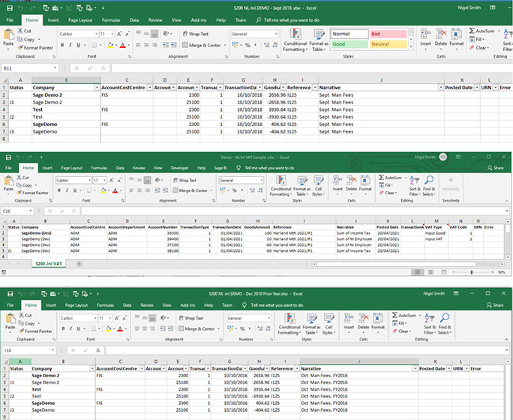Open Reference filter dropdown in bottom window
The height and width of the screenshot is (420, 513).
(x=297, y=369)
